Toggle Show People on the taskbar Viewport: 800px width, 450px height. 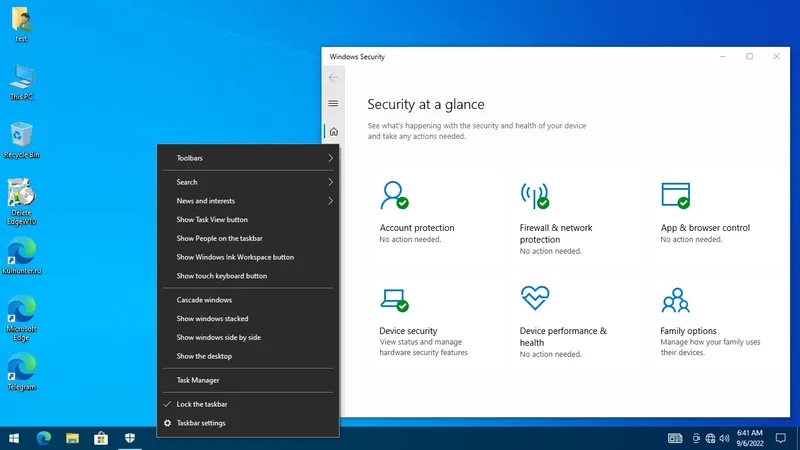point(248,238)
